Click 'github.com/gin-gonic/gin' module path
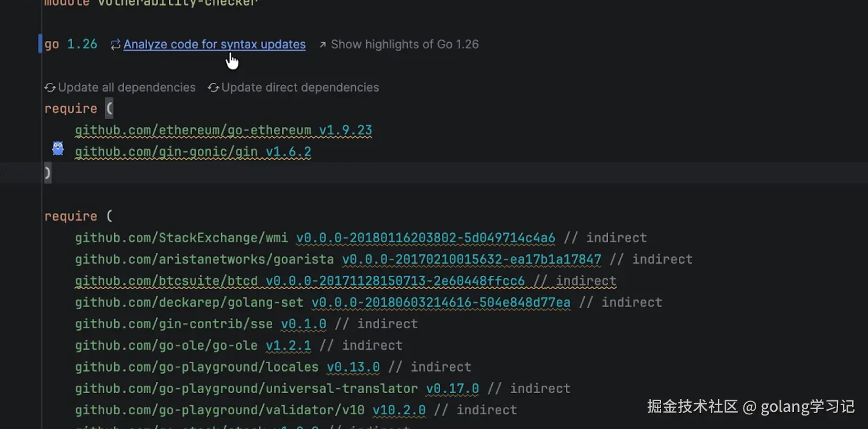868x429 pixels. coord(166,152)
